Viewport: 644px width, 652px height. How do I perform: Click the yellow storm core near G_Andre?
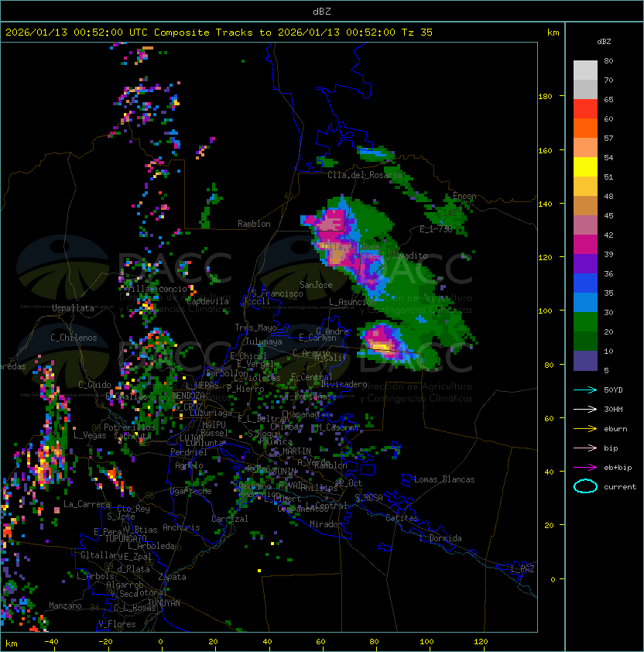click(x=381, y=346)
